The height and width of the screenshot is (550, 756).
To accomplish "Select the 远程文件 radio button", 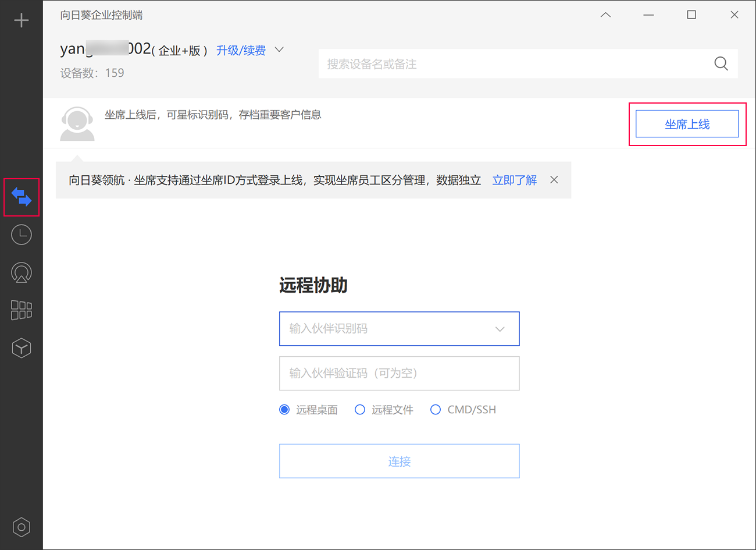I will click(x=360, y=410).
